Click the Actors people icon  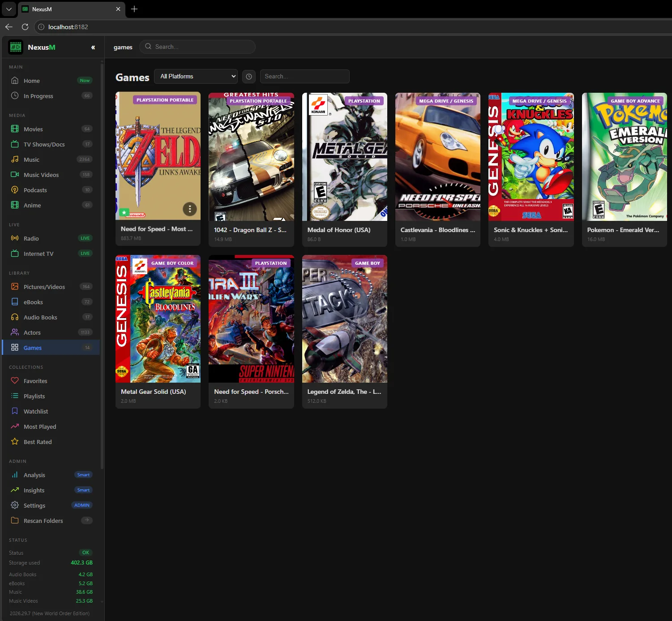(x=15, y=332)
